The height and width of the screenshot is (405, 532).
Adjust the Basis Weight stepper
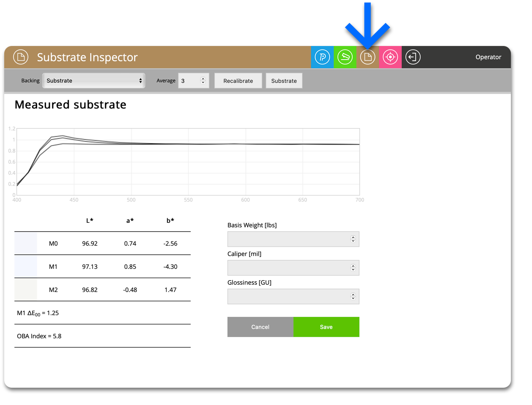[353, 239]
